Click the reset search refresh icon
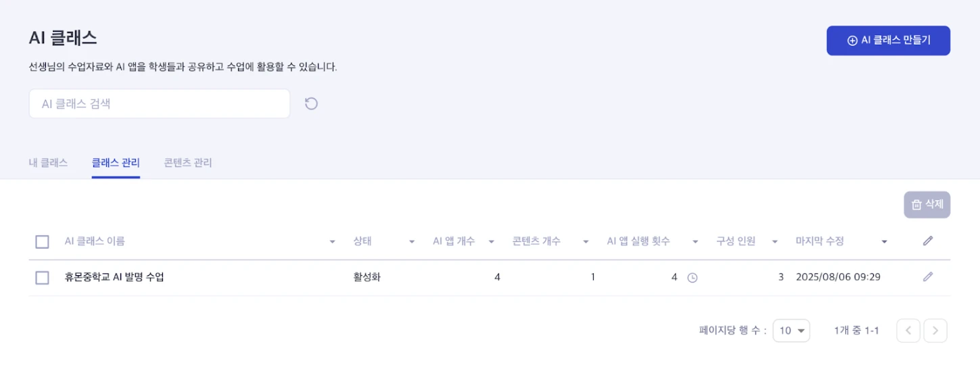Viewport: 980px width, 365px height. tap(311, 103)
